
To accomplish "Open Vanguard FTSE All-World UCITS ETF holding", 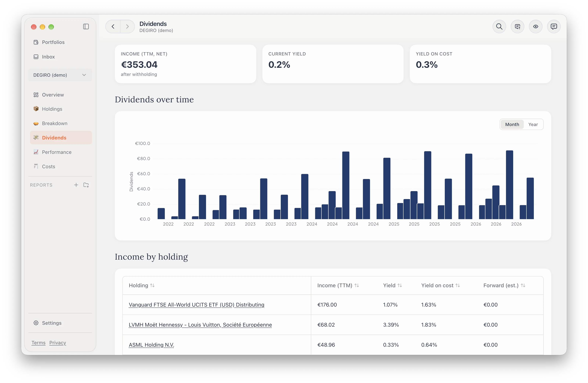I will coord(196,305).
